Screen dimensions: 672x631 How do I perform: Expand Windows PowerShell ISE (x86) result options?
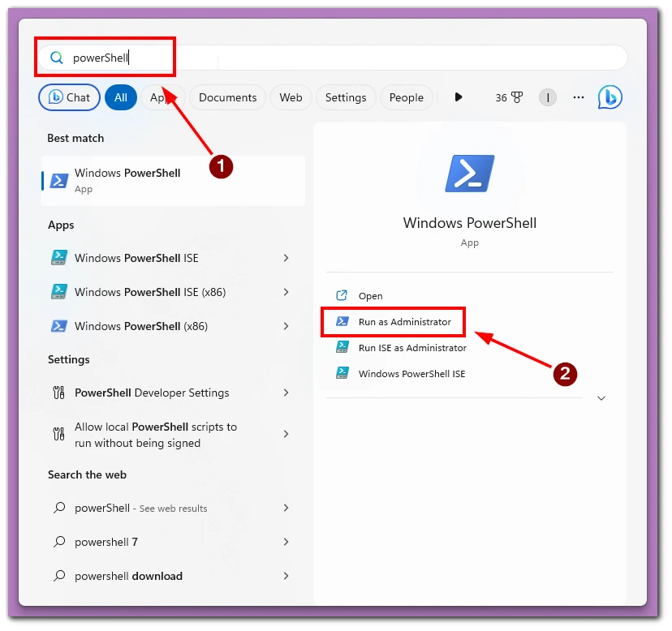(286, 292)
